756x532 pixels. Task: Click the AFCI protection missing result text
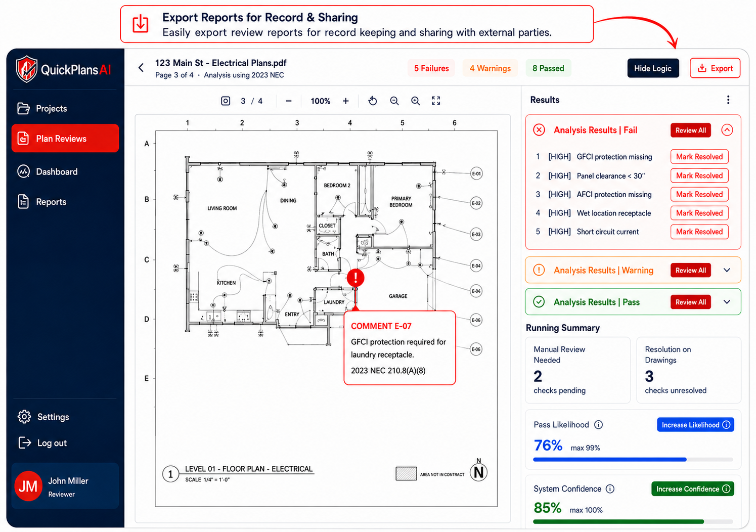click(x=614, y=194)
